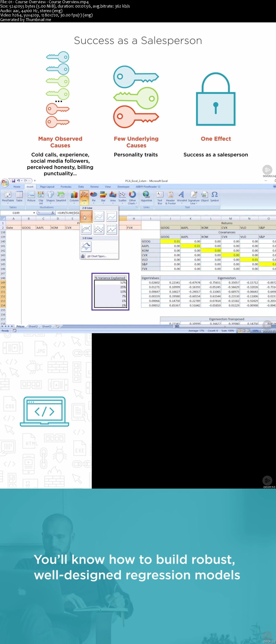The image size is (276, 644).
Task: Select column M header
Action: click(x=230, y=219)
